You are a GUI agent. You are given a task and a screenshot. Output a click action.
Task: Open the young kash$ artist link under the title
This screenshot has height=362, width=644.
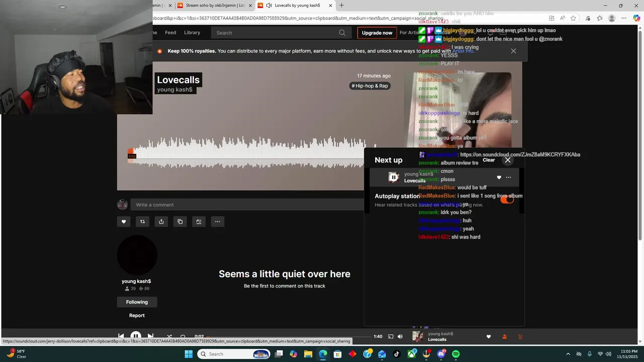175,89
